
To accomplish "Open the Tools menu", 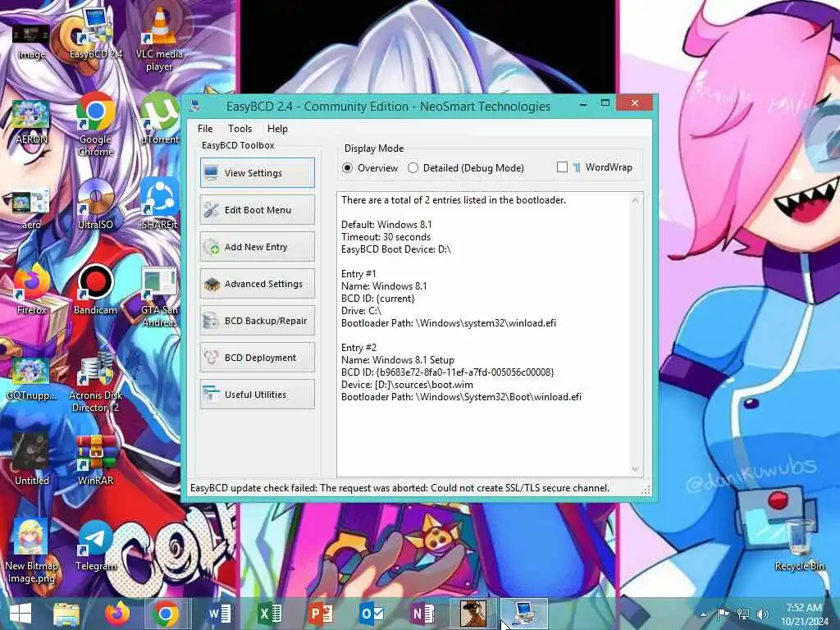I will [x=240, y=129].
